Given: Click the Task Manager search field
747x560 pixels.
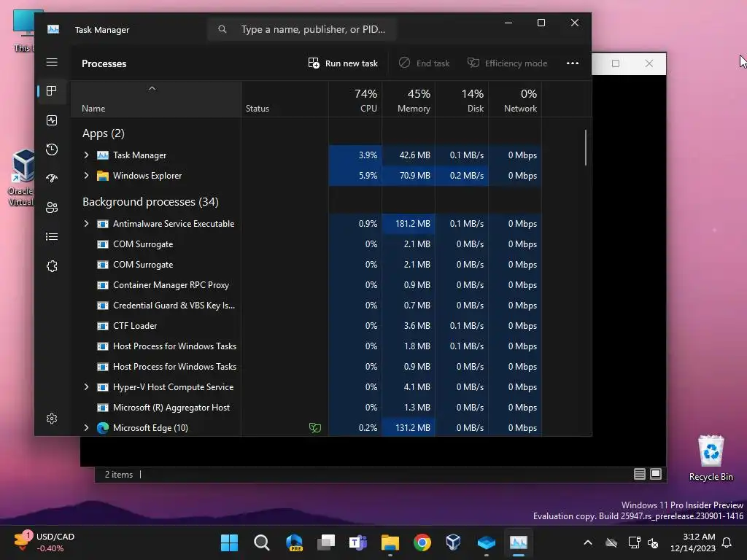Looking at the screenshot, I should (x=302, y=29).
